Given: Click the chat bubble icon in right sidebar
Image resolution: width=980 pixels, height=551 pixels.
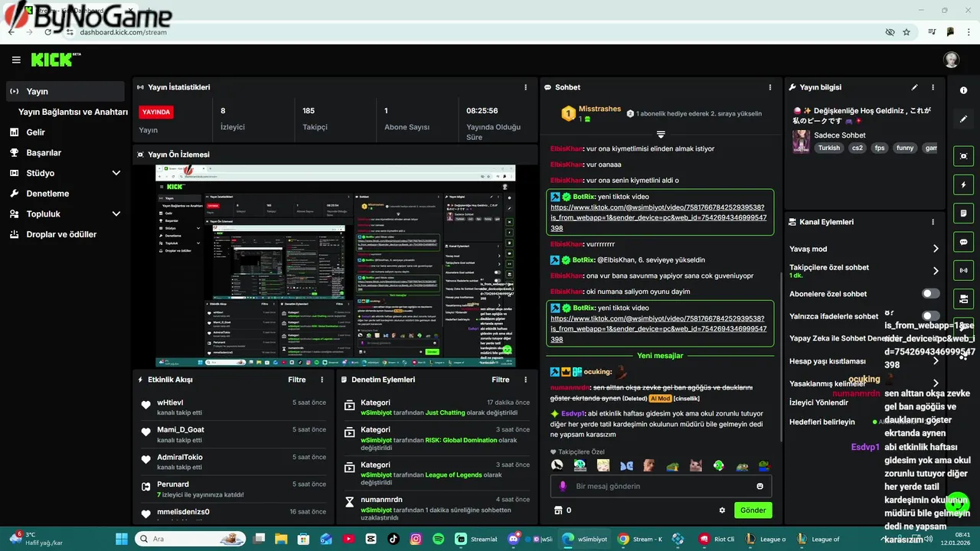Looking at the screenshot, I should (963, 242).
